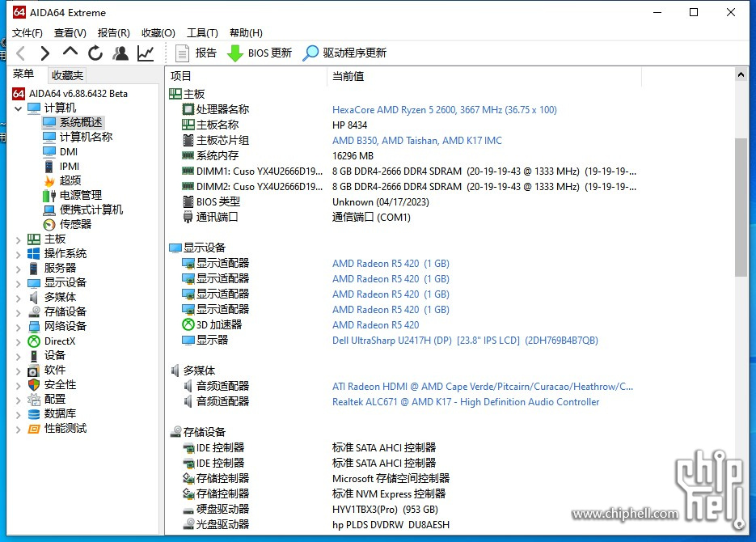The width and height of the screenshot is (756, 542).
Task: Go forward with the right arrow toolbar icon
Action: pyautogui.click(x=44, y=53)
